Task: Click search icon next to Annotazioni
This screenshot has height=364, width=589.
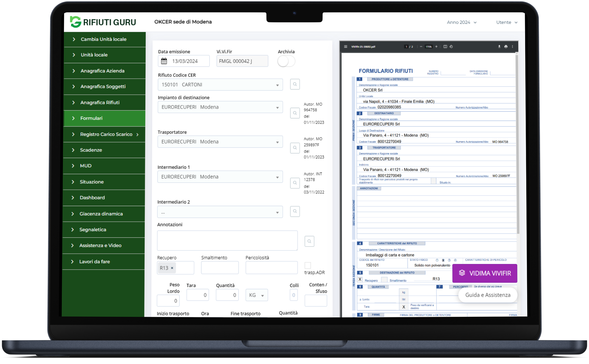Action: coord(309,241)
